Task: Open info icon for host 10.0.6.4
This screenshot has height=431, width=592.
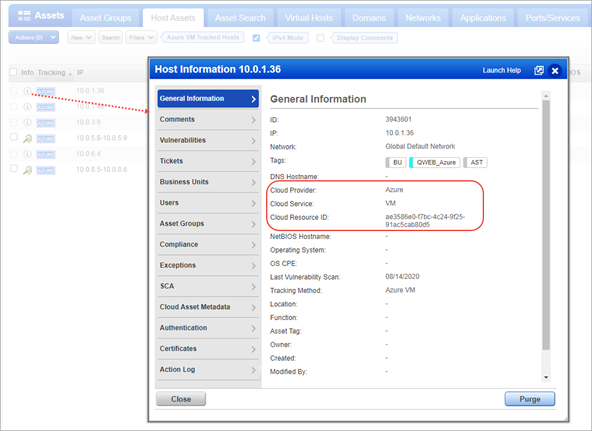Action: coord(27,154)
